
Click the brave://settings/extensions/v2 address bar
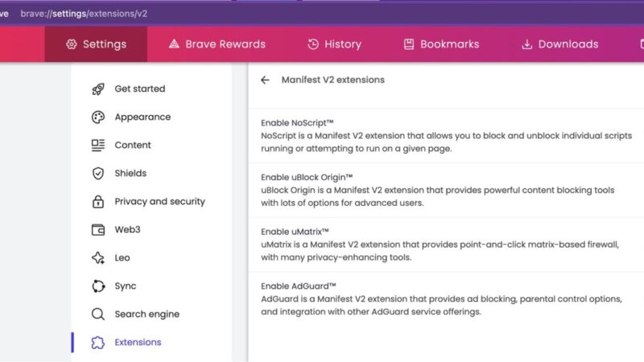[84, 14]
